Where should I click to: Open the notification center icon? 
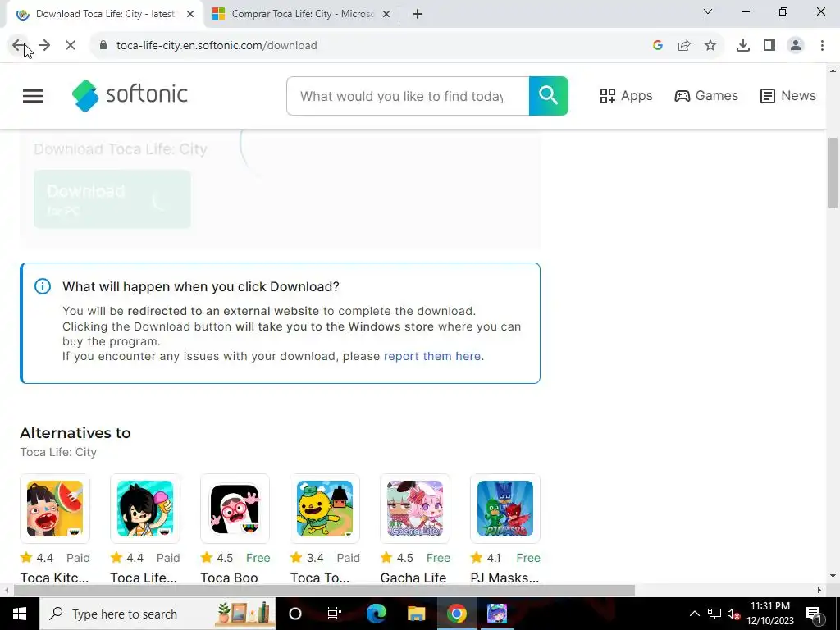pyautogui.click(x=814, y=614)
